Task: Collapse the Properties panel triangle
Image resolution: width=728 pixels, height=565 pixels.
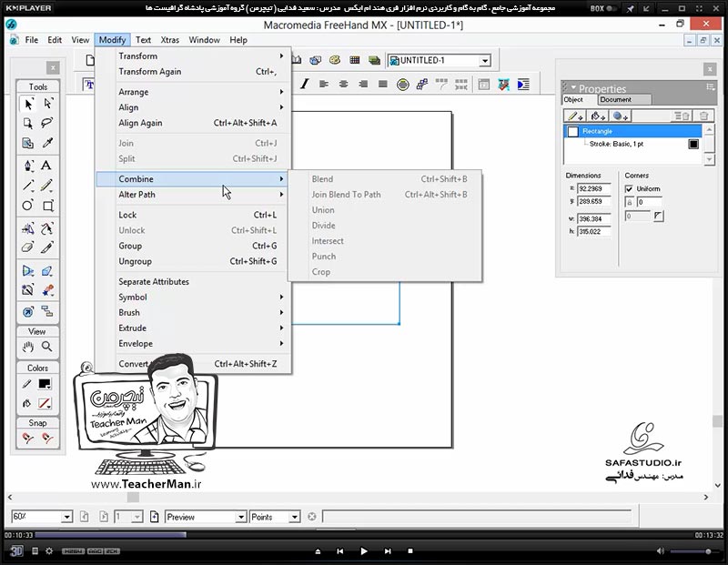Action: pyautogui.click(x=573, y=87)
